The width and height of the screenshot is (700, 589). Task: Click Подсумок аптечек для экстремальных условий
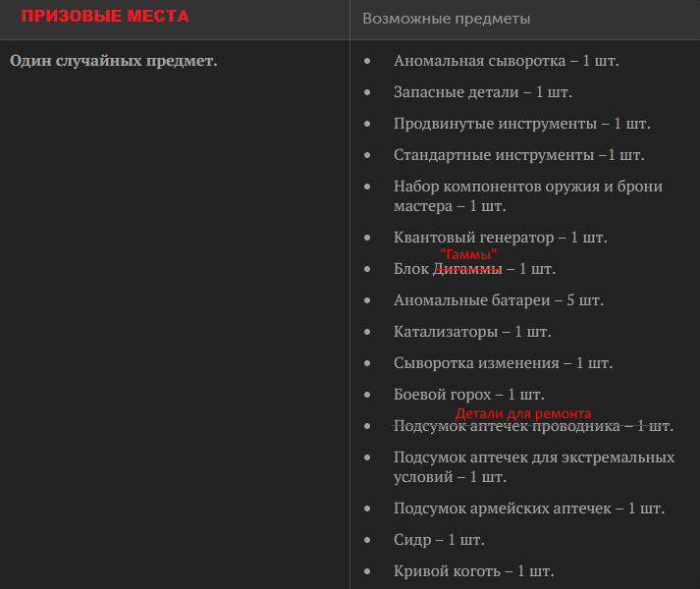[x=534, y=467]
